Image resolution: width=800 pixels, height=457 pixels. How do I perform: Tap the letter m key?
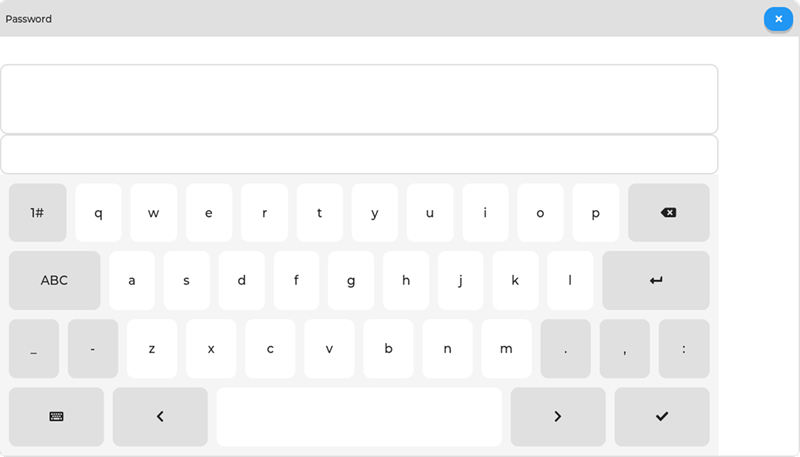click(506, 348)
